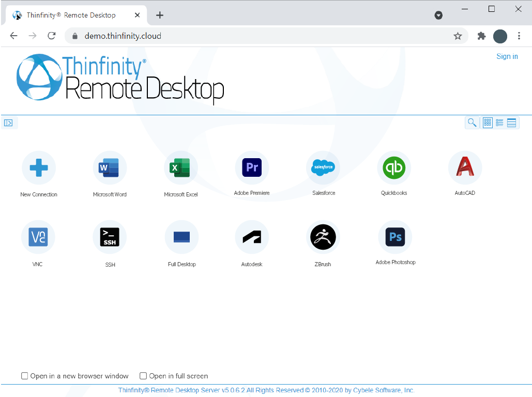Screen dimensions: 532x397
Task: Expand the tab search dropdown arrow
Action: point(438,16)
